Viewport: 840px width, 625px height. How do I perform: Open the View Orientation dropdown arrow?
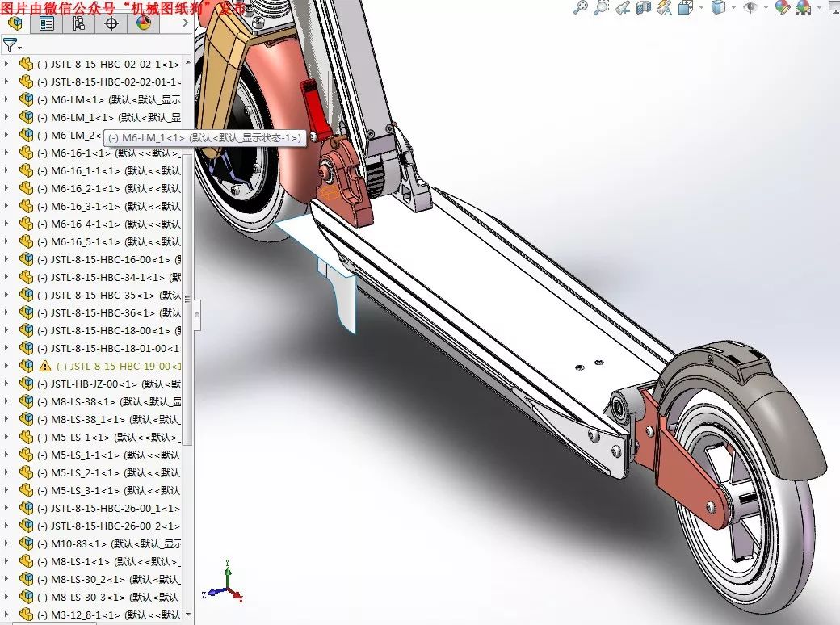coord(701,7)
